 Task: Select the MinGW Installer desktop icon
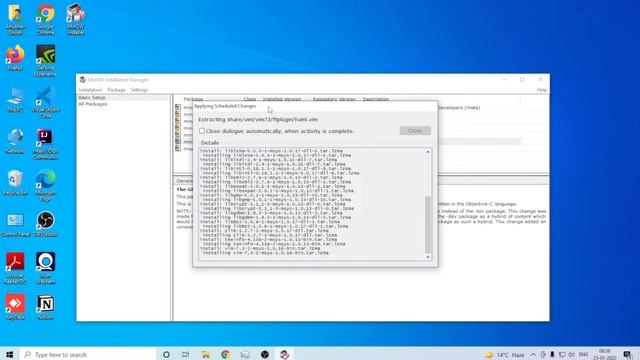pyautogui.click(x=76, y=19)
